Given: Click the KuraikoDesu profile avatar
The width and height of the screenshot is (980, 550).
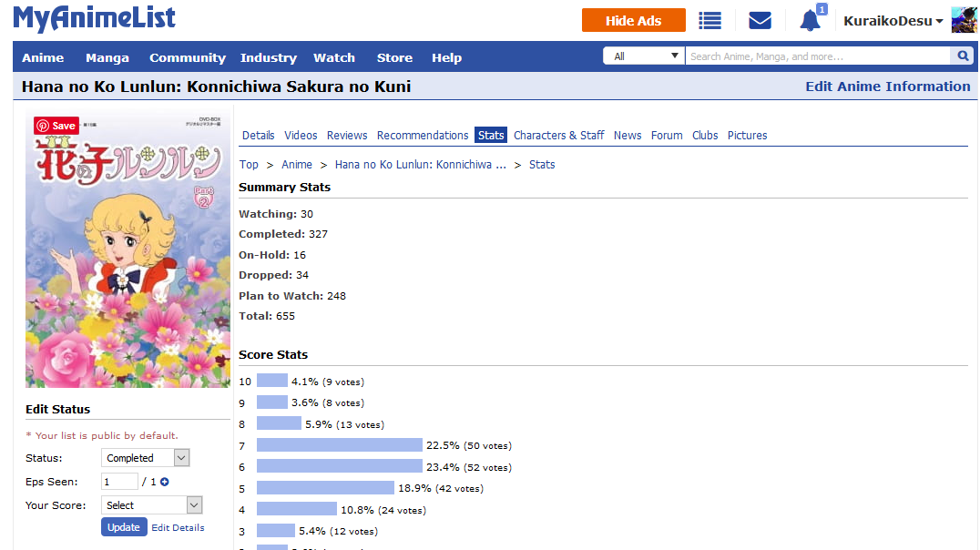Looking at the screenshot, I should coord(964,20).
